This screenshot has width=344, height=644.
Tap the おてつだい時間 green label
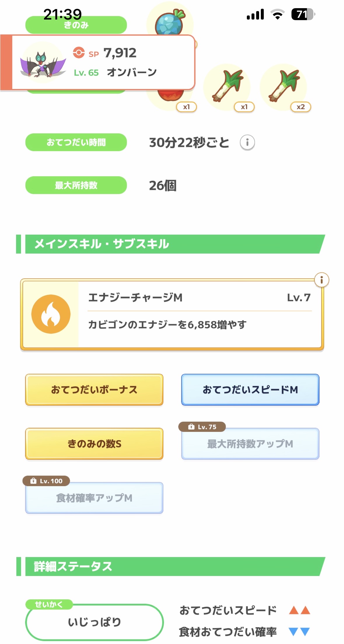[x=76, y=142]
